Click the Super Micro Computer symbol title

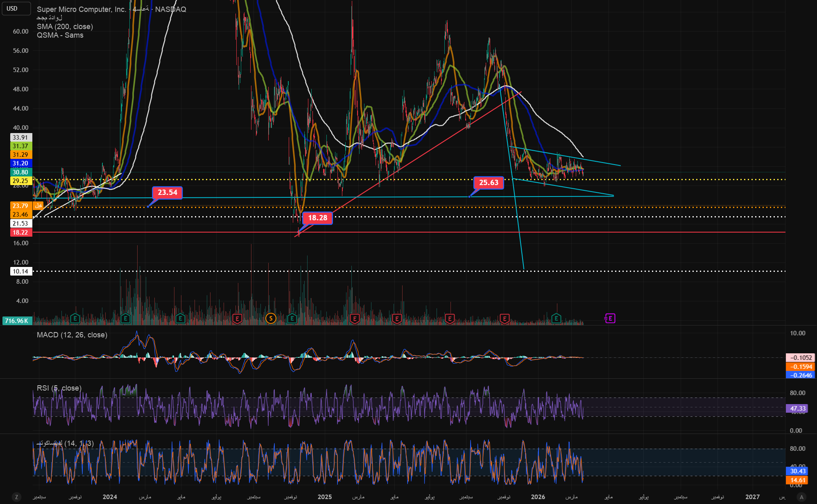[81, 9]
